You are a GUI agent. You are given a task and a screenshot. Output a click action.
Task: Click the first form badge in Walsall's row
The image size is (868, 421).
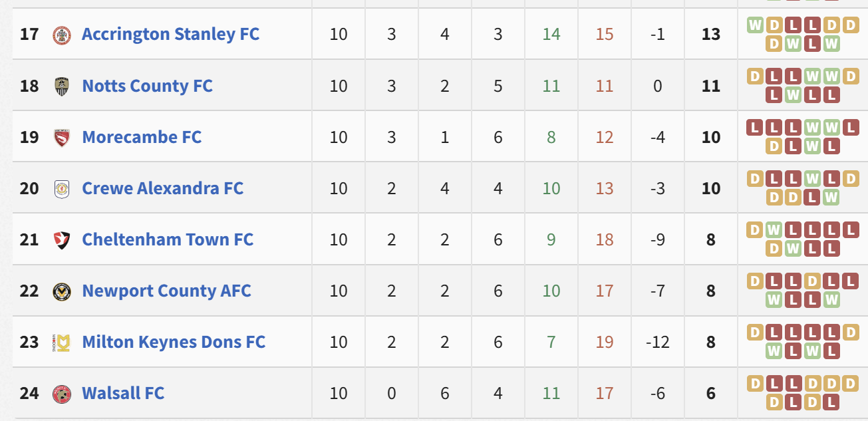[754, 383]
